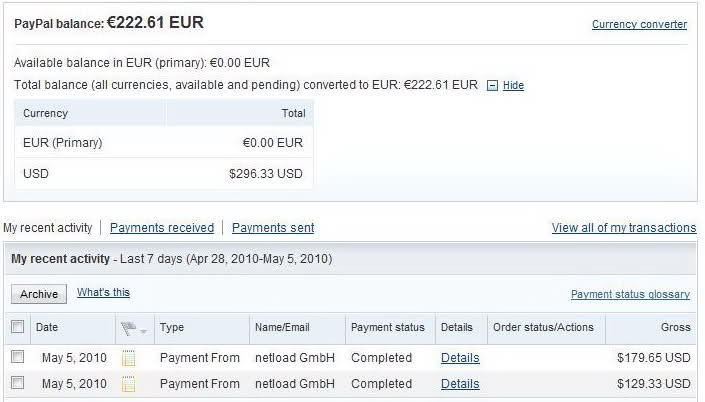This screenshot has height=402, width=705.
Task: Check the box for the $179.65 USD payment
Action: (x=18, y=357)
